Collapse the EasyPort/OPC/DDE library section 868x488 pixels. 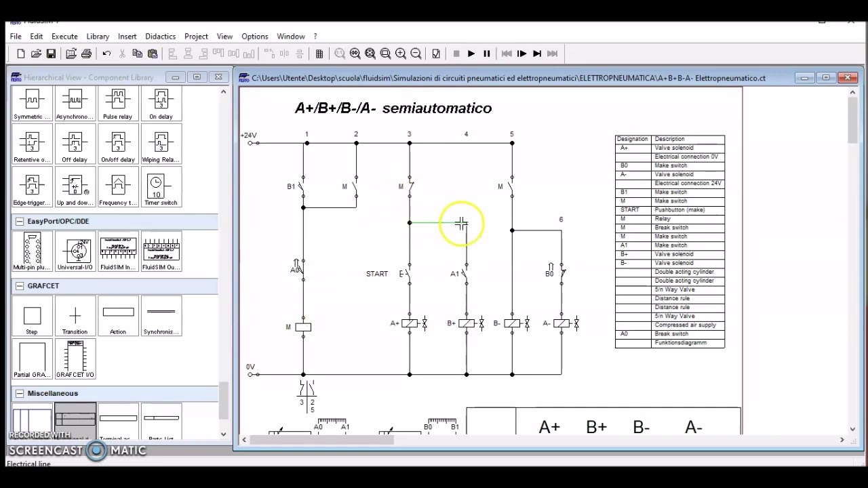coord(20,222)
